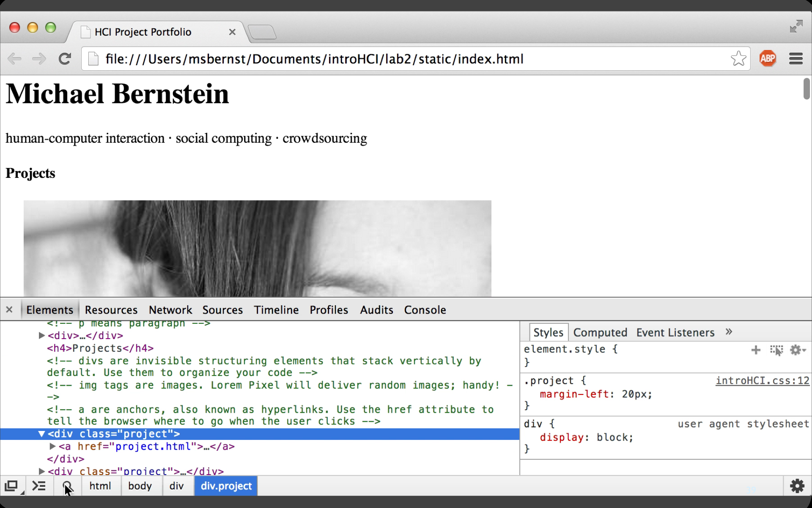The height and width of the screenshot is (508, 812).
Task: Undock DevTools into separate window icon
Action: (11, 486)
